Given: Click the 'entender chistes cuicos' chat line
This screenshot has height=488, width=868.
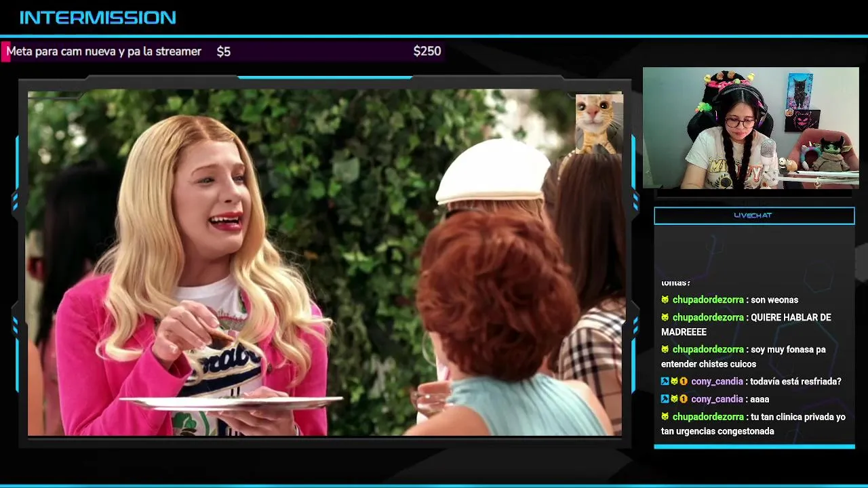Looking at the screenshot, I should pos(709,364).
